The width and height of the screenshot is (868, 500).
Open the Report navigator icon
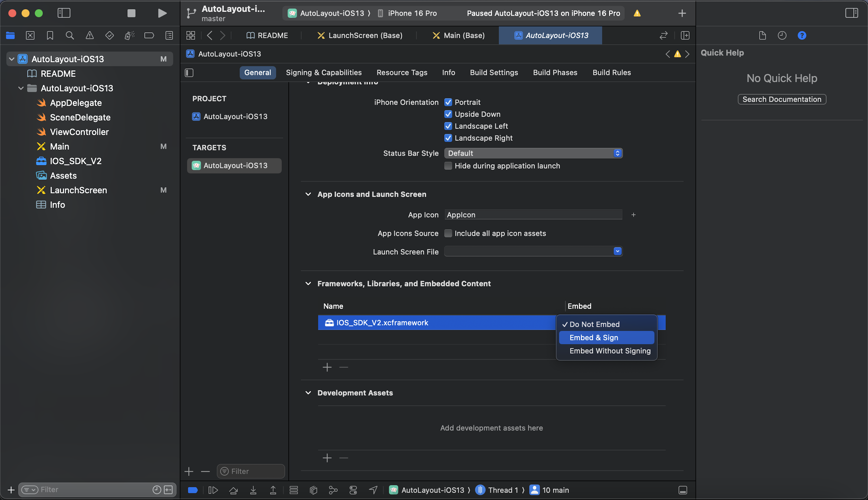point(169,35)
